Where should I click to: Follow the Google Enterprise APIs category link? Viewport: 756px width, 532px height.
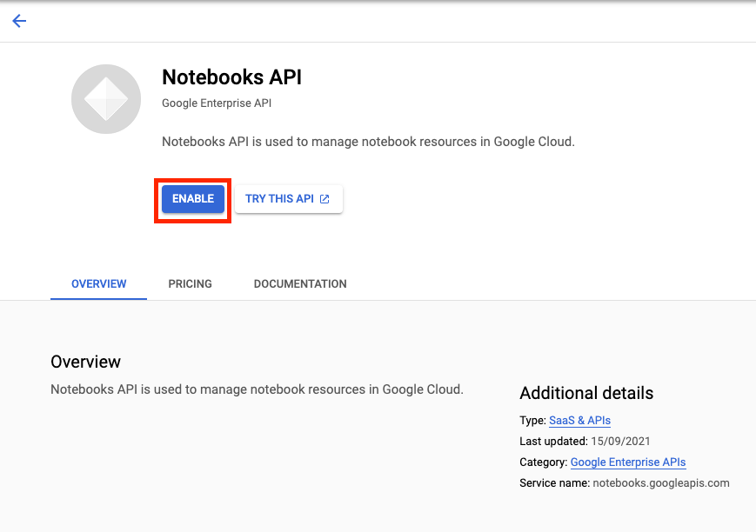coord(627,462)
